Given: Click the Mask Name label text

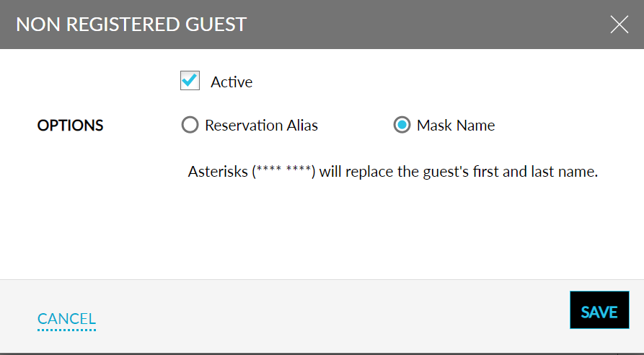Looking at the screenshot, I should pyautogui.click(x=456, y=126).
